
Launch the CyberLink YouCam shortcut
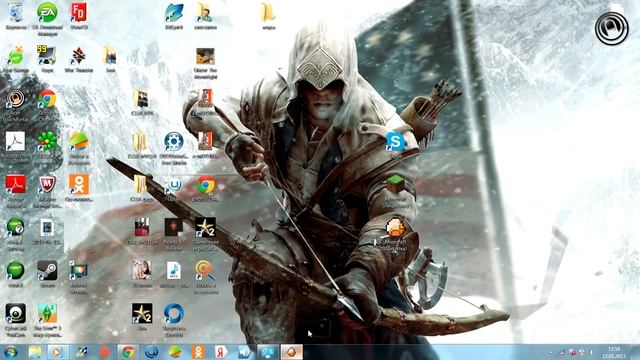[x=16, y=314]
